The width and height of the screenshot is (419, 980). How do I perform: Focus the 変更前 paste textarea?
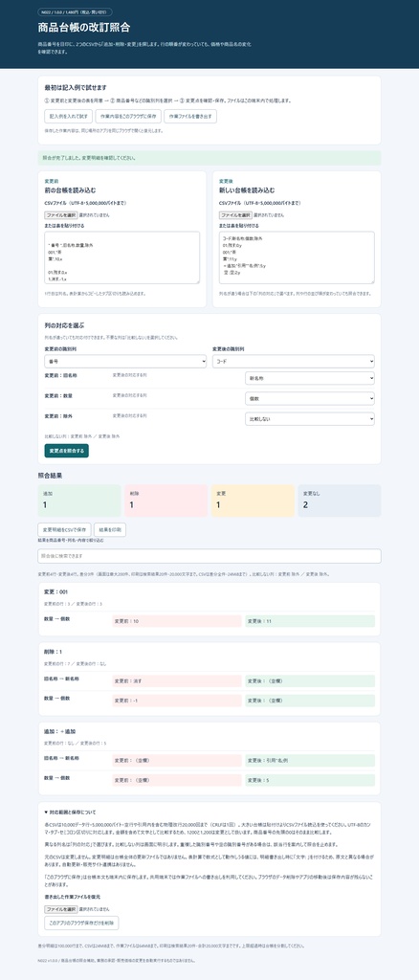tap(121, 257)
